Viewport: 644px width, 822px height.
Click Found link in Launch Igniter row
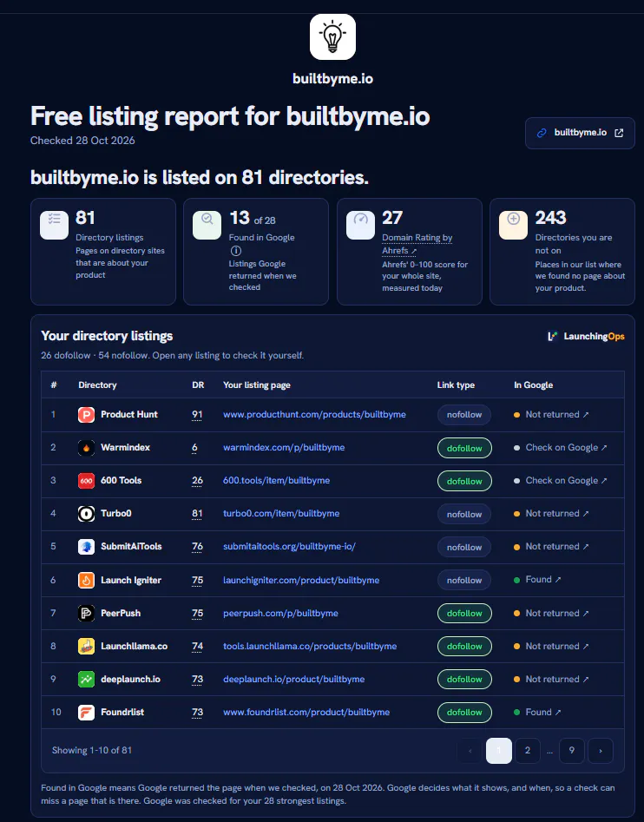pyautogui.click(x=537, y=579)
